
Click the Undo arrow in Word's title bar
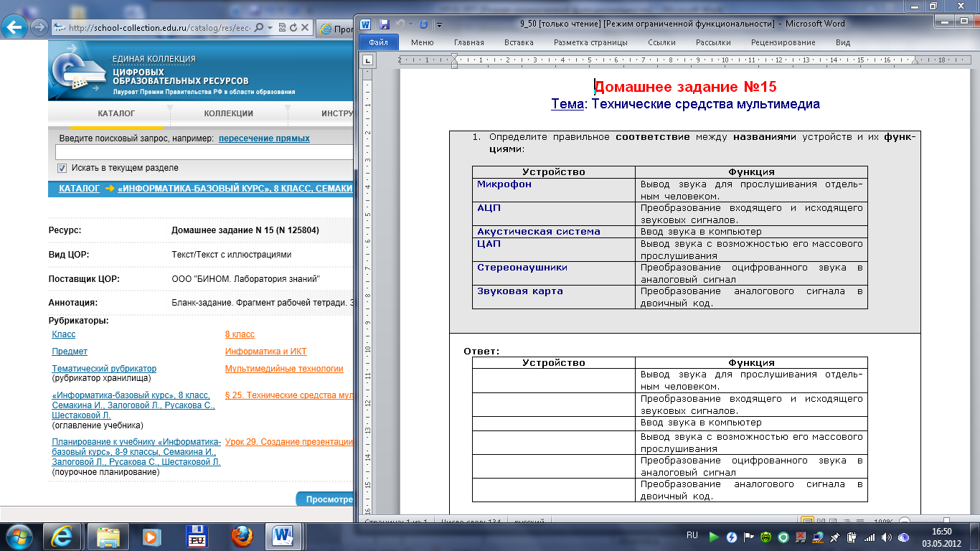pos(400,24)
